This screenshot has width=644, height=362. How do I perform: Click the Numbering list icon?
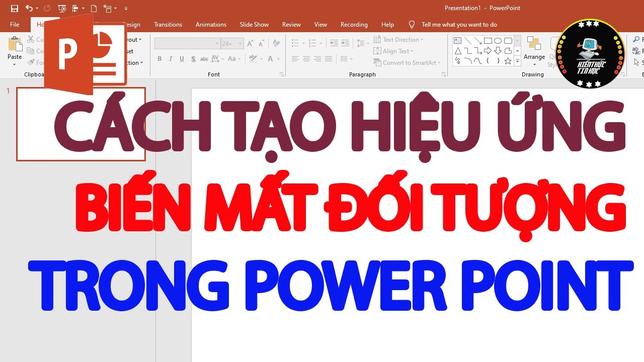coord(312,44)
